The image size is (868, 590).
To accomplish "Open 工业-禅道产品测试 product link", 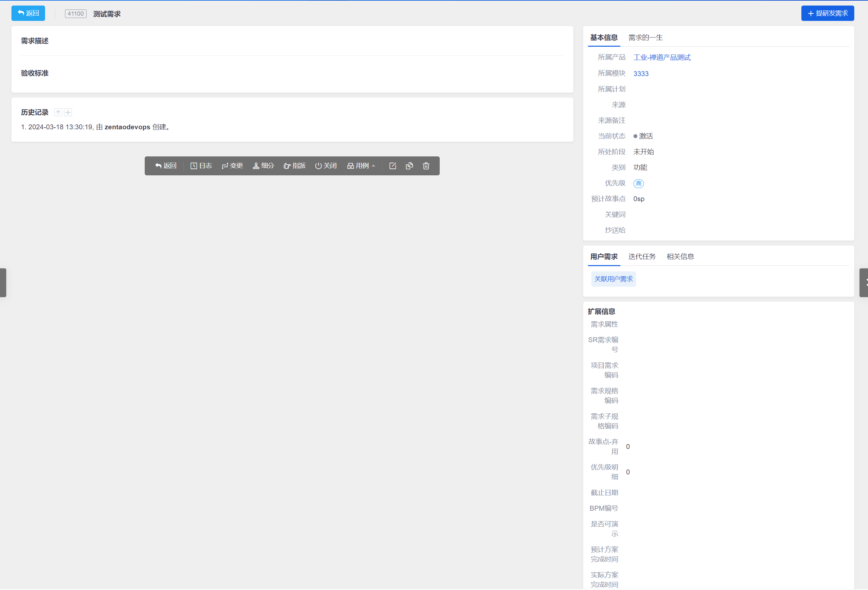I will (662, 57).
